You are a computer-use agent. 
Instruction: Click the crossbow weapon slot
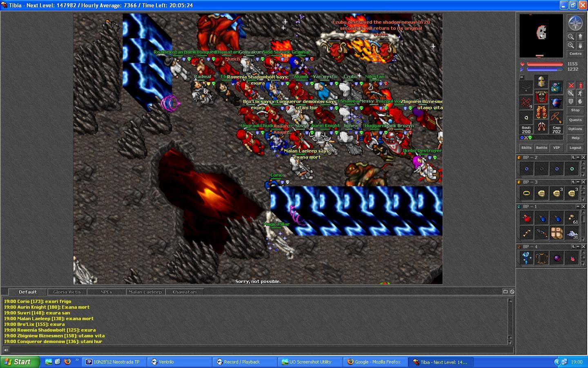557,117
